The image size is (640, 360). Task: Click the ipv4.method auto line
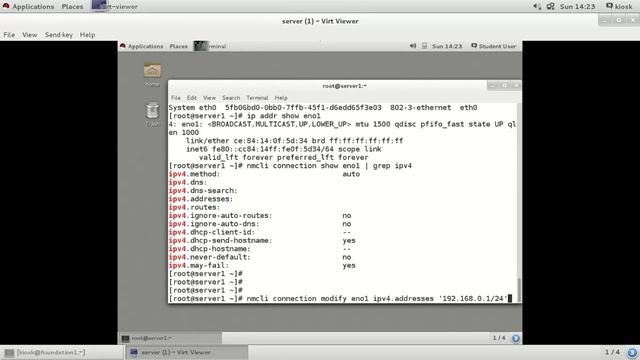[264, 174]
